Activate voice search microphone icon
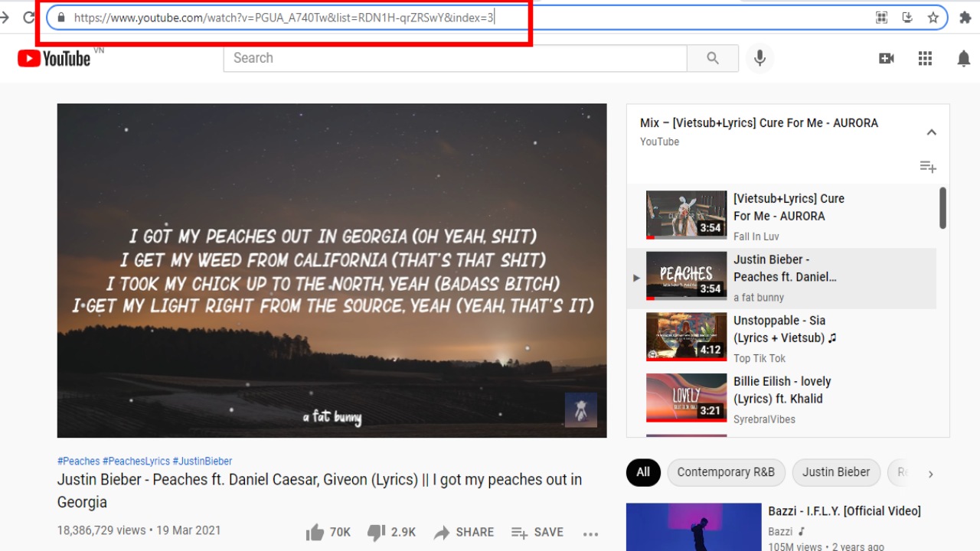Screen dimensions: 980x551 [759, 58]
